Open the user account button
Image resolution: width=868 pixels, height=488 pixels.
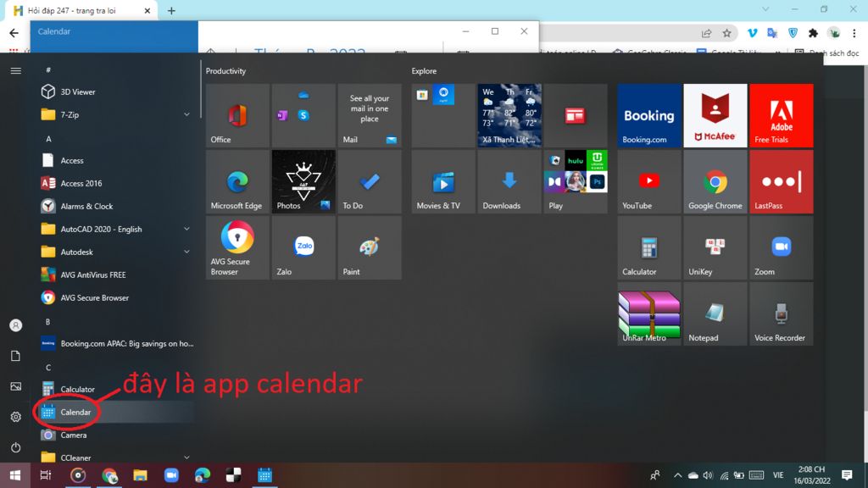click(15, 325)
